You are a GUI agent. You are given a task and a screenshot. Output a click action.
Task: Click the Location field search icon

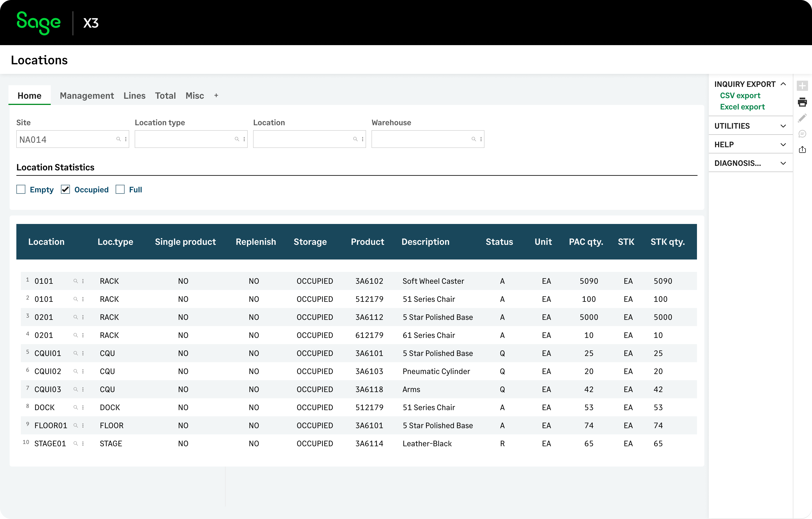[355, 139]
